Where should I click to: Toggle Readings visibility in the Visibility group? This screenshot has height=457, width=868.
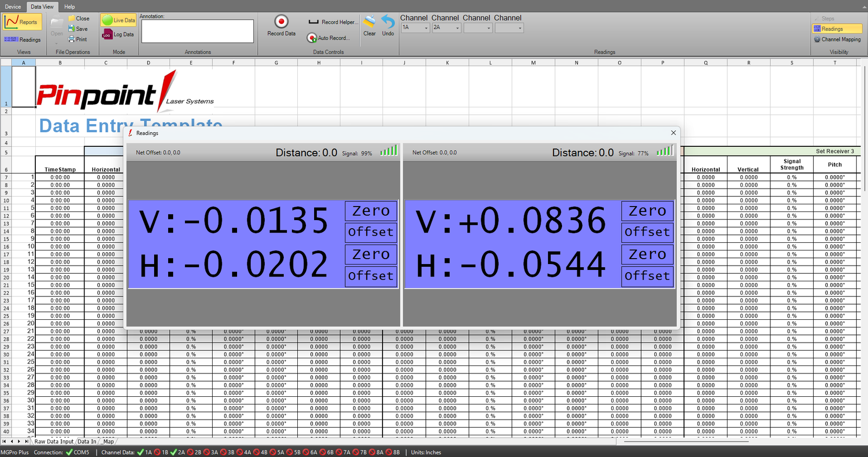[x=837, y=29]
